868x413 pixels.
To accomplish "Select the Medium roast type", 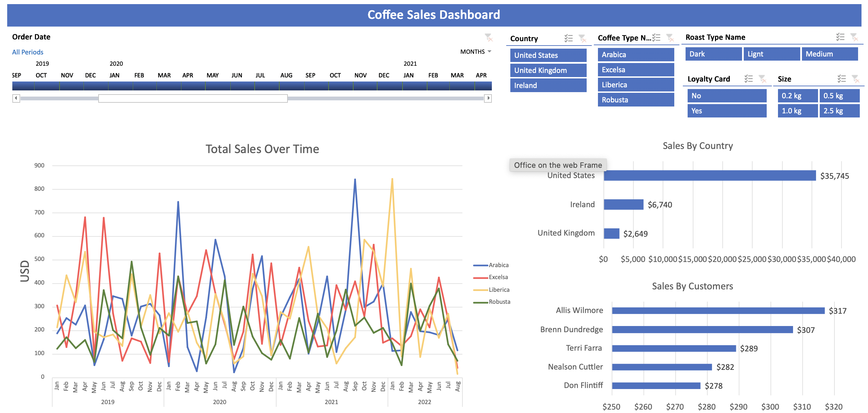I will click(829, 54).
